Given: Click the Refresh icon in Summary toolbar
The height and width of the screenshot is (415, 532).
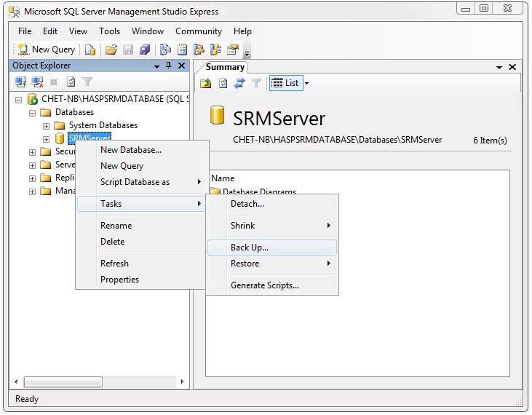Looking at the screenshot, I should point(223,83).
